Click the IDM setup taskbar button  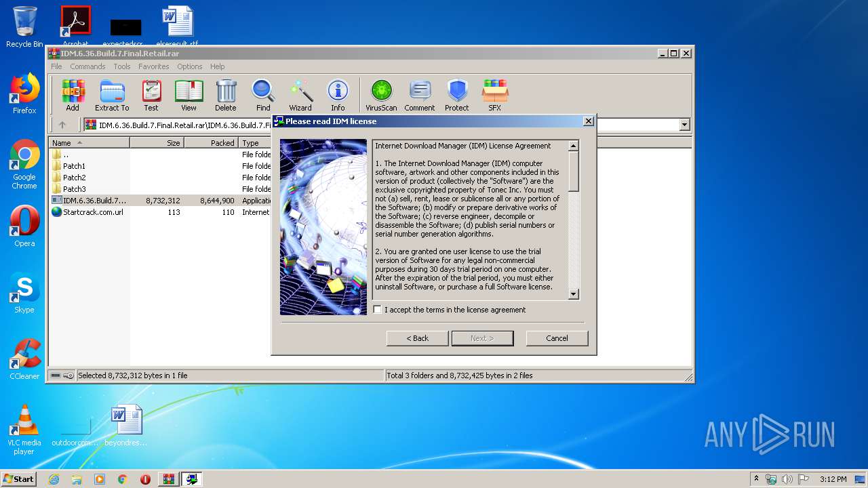(192, 479)
